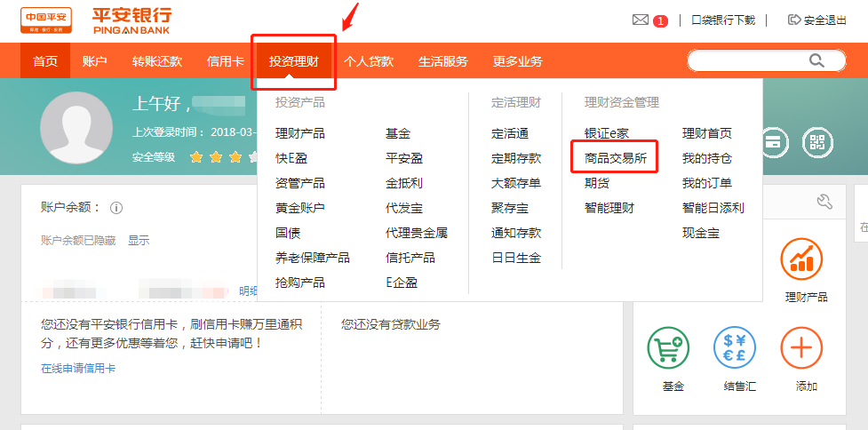Viewport: 868px width, 430px height.
Task: Click 口袋银行下载 link
Action: pos(723,20)
